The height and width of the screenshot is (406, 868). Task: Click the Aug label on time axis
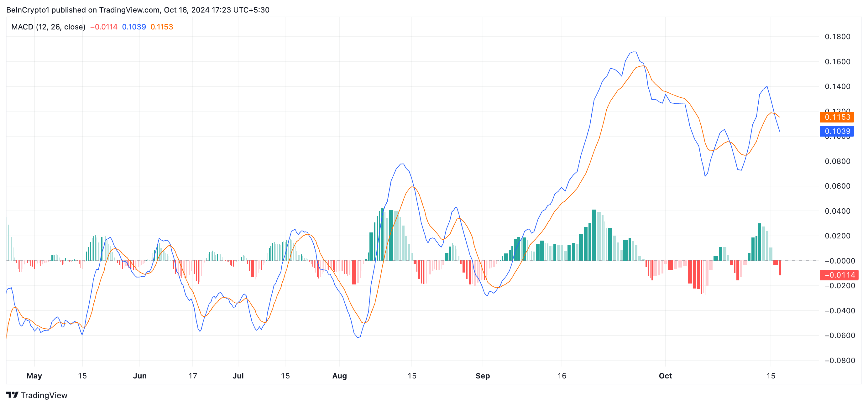pyautogui.click(x=339, y=376)
